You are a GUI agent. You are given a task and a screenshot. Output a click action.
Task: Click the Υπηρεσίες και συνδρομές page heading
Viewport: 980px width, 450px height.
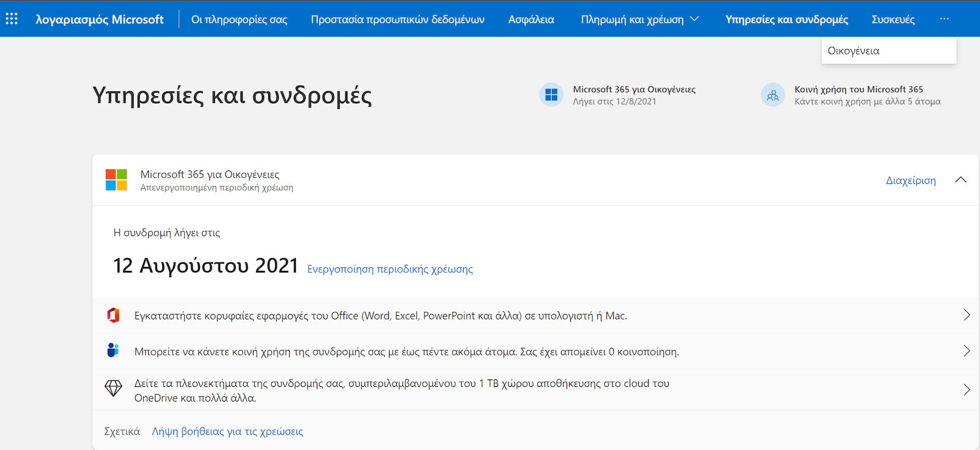click(x=232, y=96)
